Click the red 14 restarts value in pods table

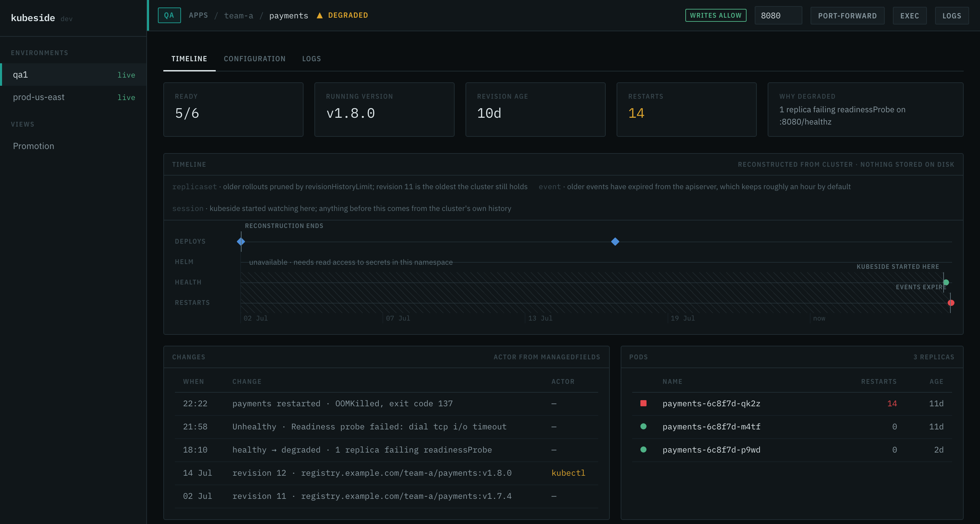pos(892,403)
